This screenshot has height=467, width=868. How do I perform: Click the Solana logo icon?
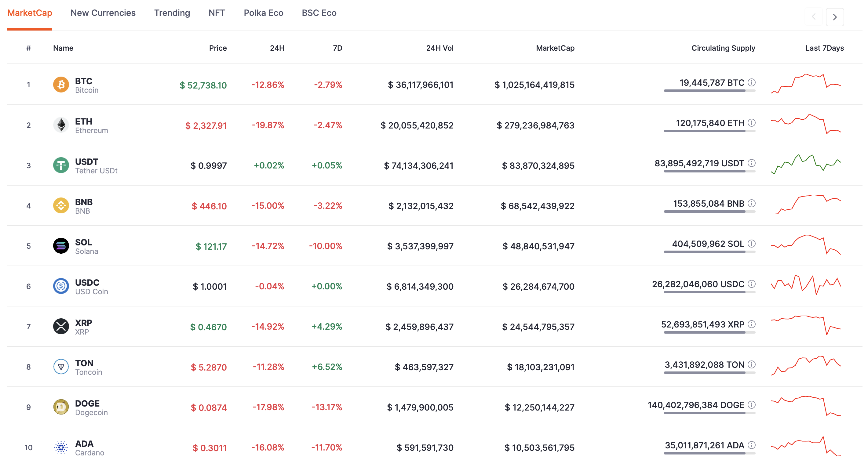[x=61, y=246]
